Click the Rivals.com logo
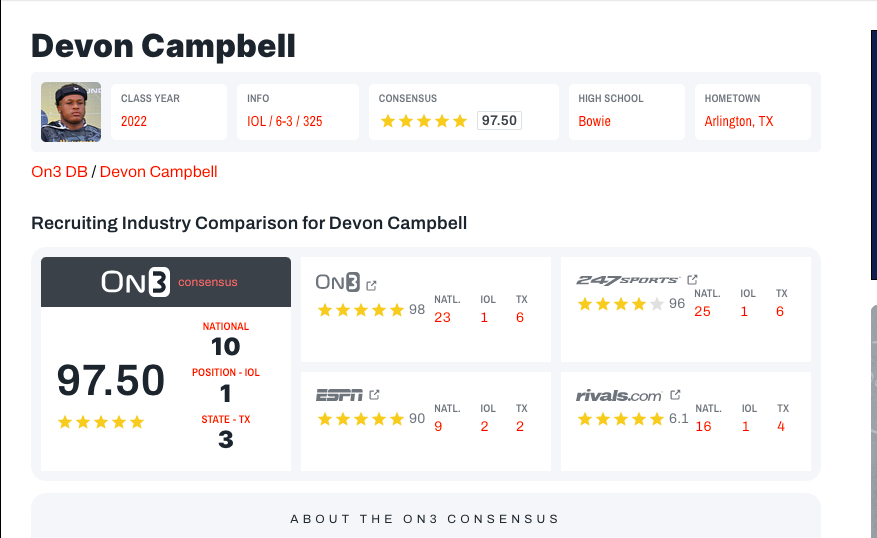Image resolution: width=877 pixels, height=538 pixels. tap(620, 395)
